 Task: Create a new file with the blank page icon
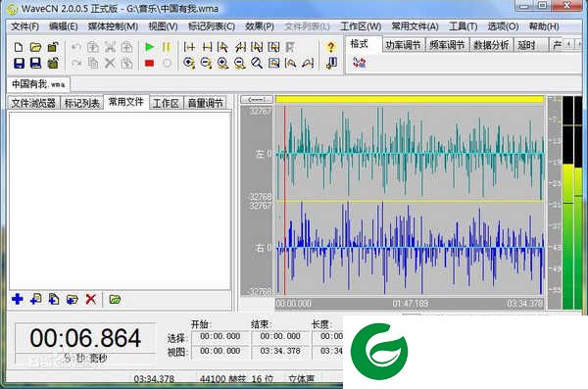[19, 47]
